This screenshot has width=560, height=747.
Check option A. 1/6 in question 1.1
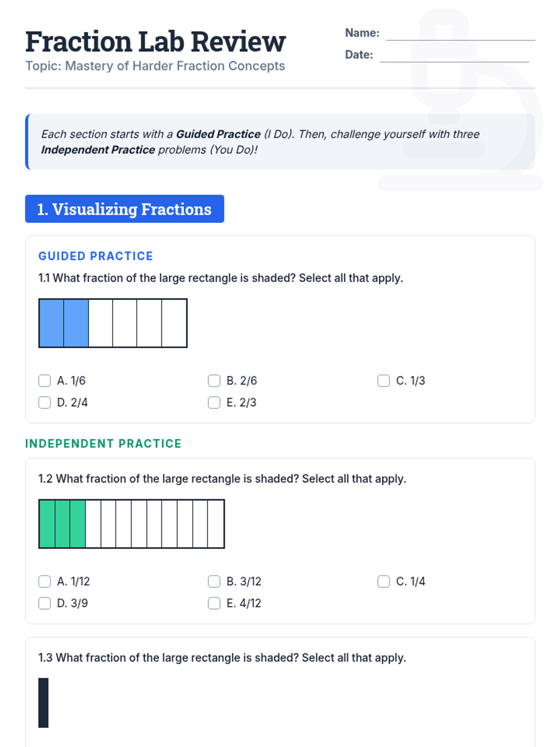[45, 381]
